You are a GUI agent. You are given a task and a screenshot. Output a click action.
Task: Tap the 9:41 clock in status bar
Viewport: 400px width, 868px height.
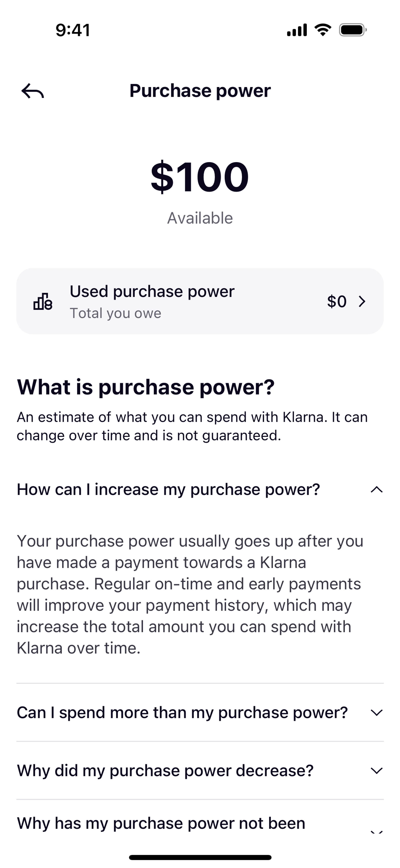(73, 30)
